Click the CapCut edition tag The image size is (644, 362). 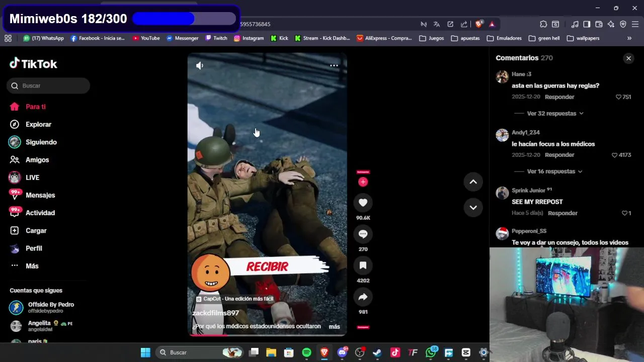click(x=234, y=299)
